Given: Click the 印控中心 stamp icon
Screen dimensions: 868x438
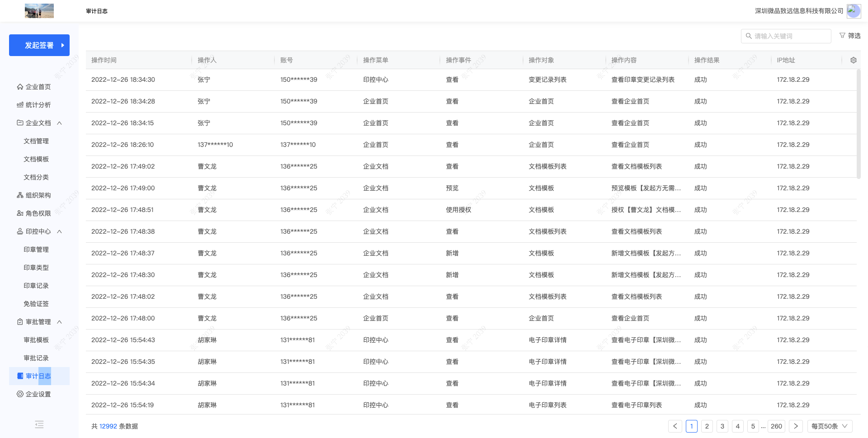Looking at the screenshot, I should tap(20, 231).
